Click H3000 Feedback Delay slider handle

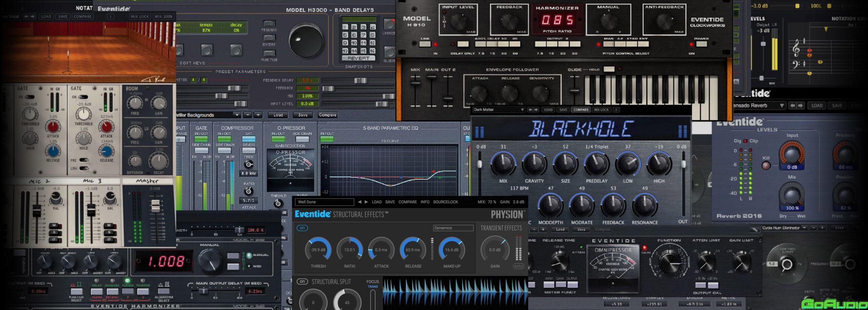point(360,80)
